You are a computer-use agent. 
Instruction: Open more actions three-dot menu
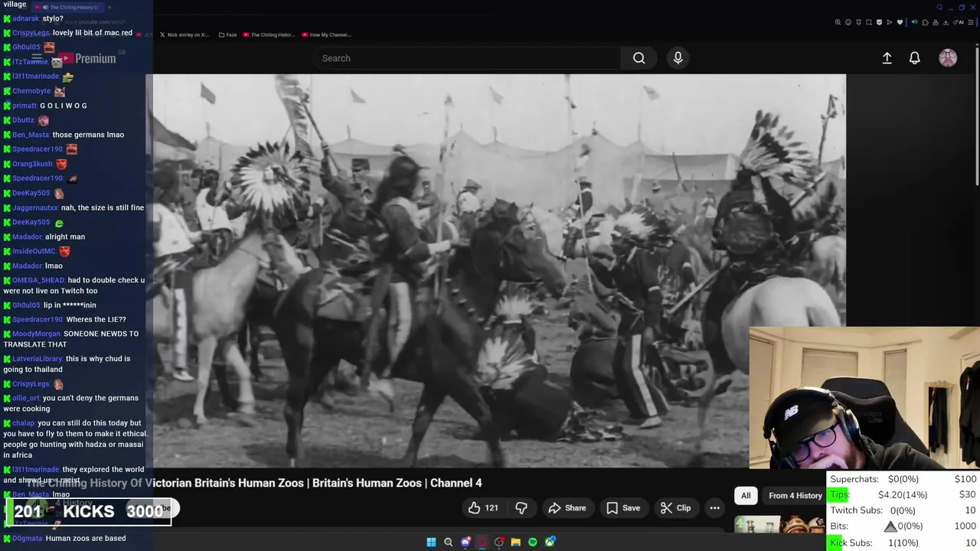[714, 508]
